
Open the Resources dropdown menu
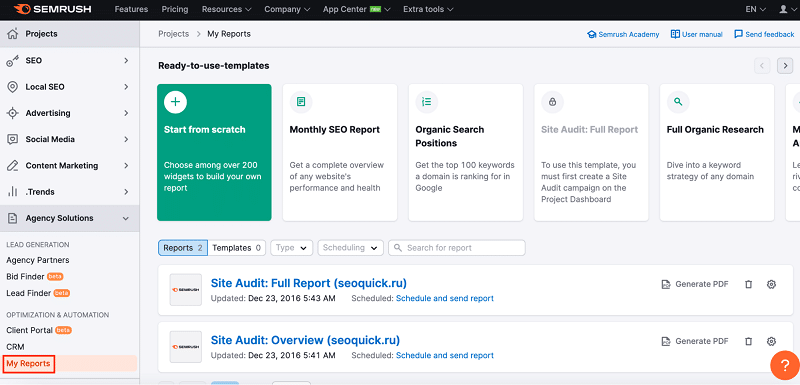coord(227,9)
